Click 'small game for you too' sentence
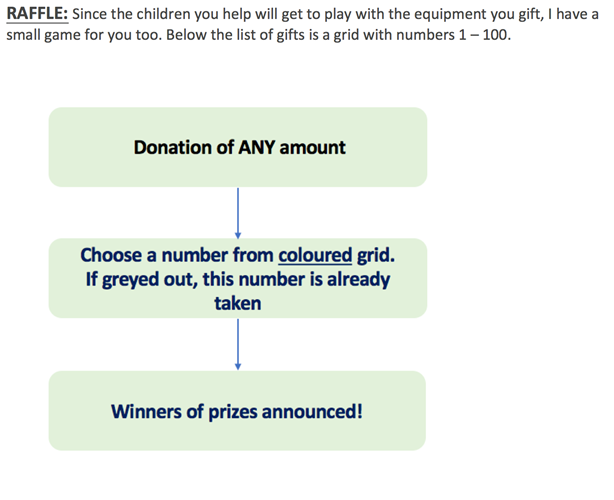This screenshot has width=614, height=500. (x=84, y=35)
